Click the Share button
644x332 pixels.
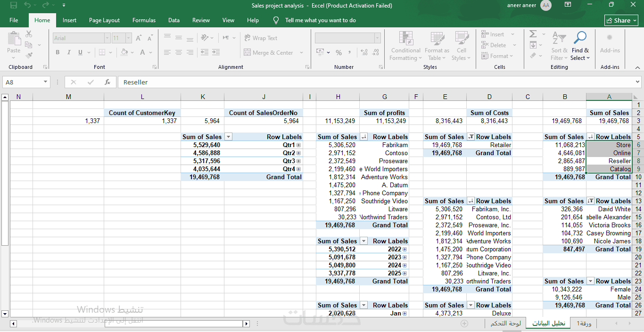point(621,20)
